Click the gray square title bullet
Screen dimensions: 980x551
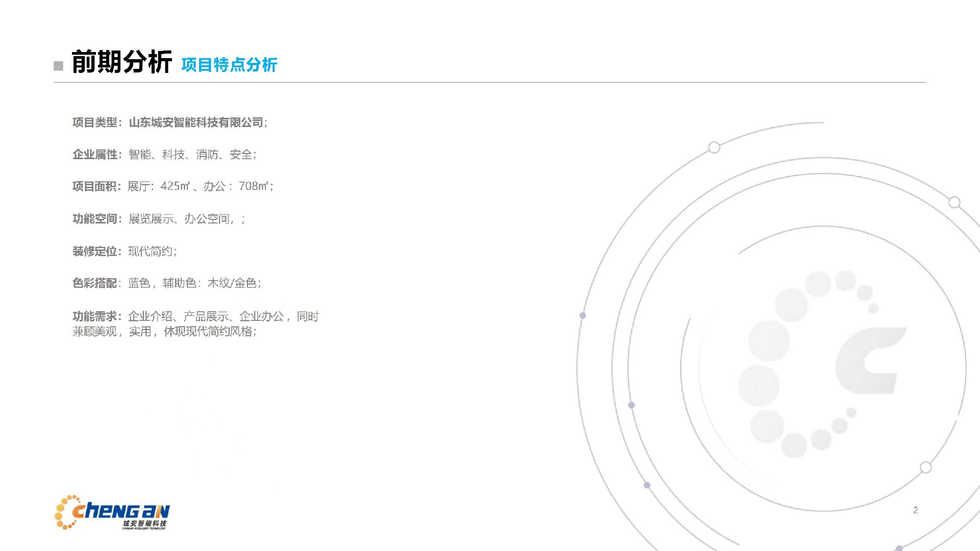[x=59, y=66]
